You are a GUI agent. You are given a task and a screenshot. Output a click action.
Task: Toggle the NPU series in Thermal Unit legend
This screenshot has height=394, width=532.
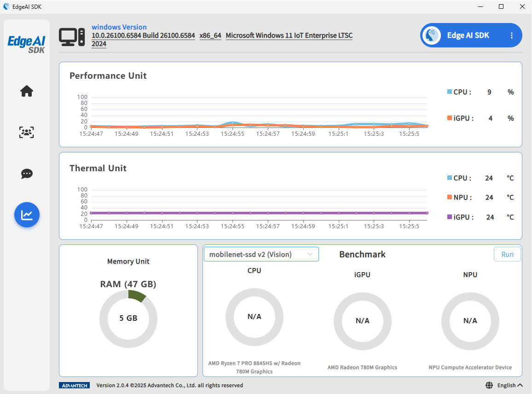point(460,197)
